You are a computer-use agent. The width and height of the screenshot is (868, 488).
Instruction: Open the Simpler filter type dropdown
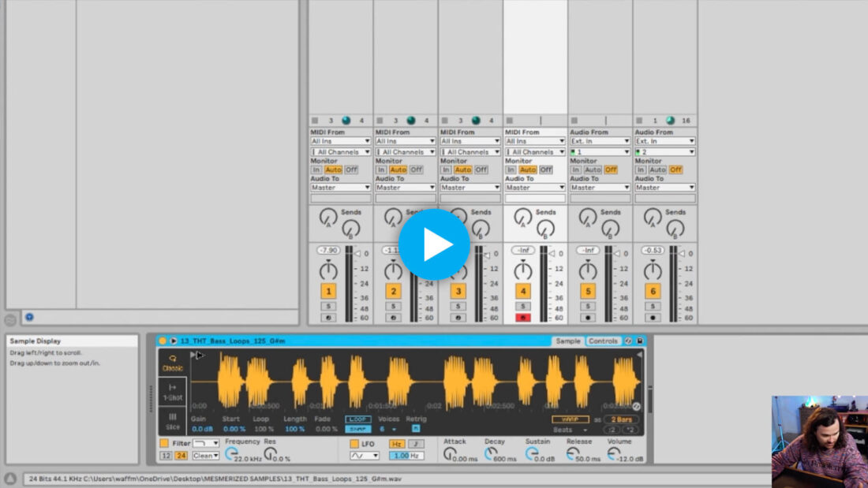206,443
